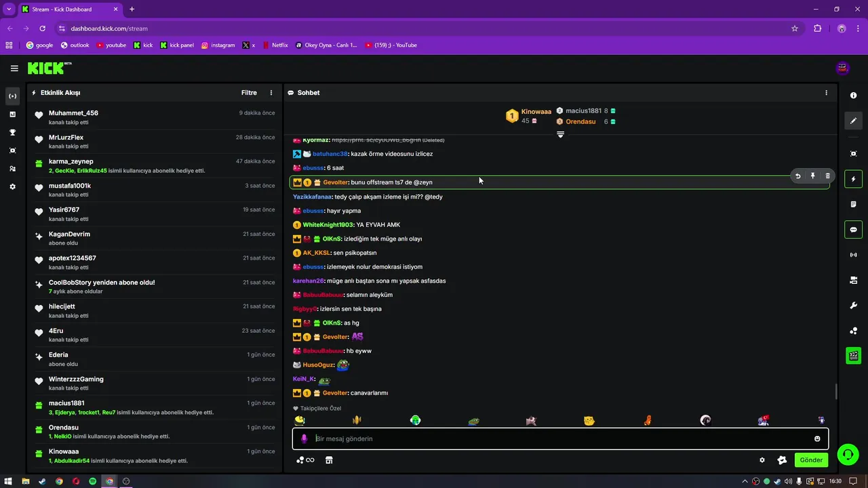This screenshot has height=488, width=868.
Task: Click username WhiteKnight1903 in chat
Action: click(328, 225)
